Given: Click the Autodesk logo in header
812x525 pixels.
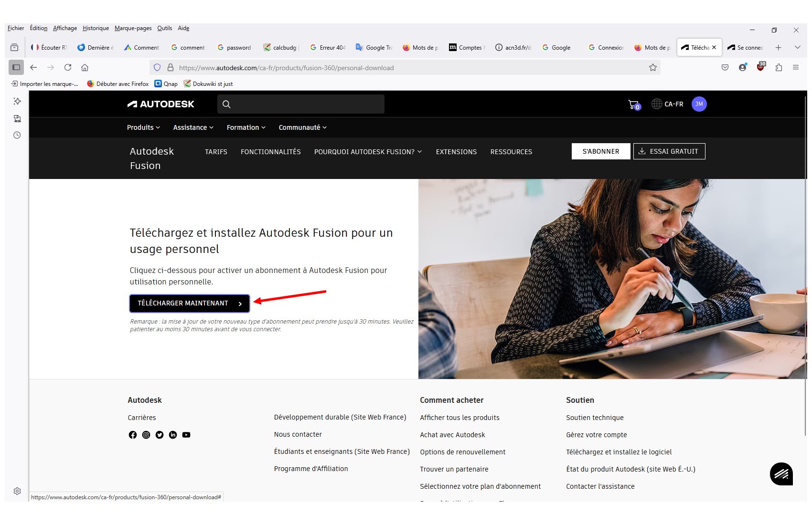Looking at the screenshot, I should tap(161, 104).
